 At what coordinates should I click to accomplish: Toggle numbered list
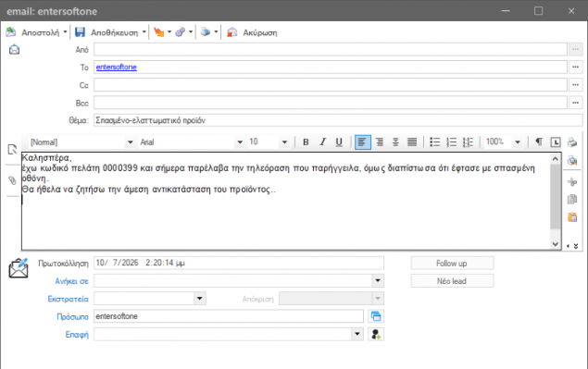(451, 142)
